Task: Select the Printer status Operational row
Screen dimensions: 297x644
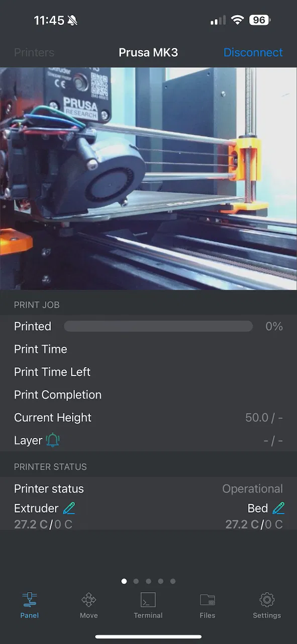Action: [148, 489]
